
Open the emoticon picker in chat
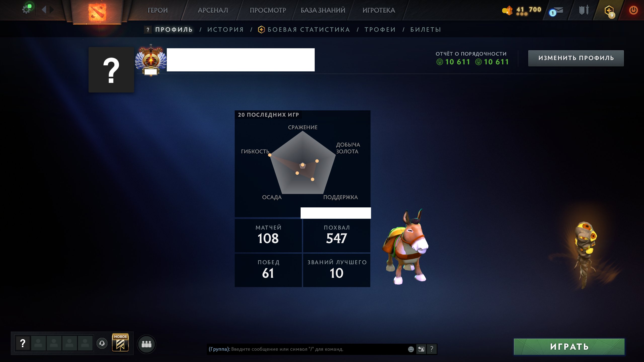pyautogui.click(x=411, y=349)
